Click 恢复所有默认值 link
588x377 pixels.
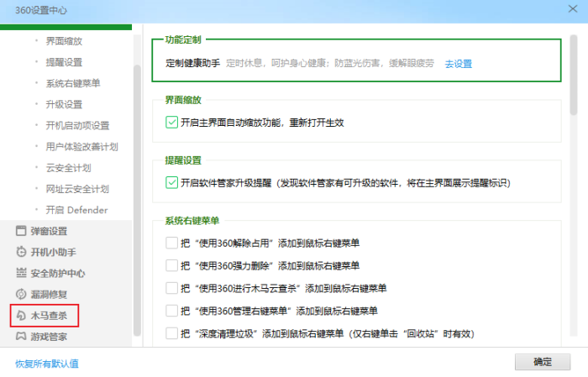47,364
